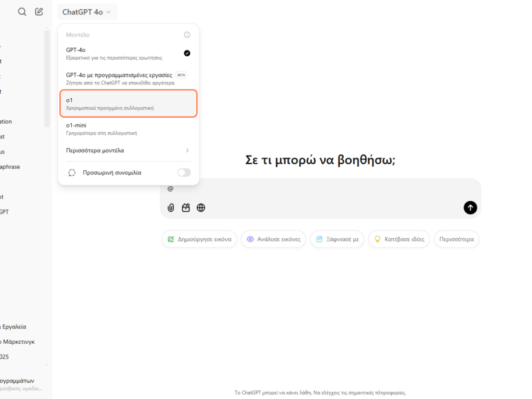The height and width of the screenshot is (399, 532).
Task: Show more suggestions via Περισσότερα button
Action: (457, 239)
